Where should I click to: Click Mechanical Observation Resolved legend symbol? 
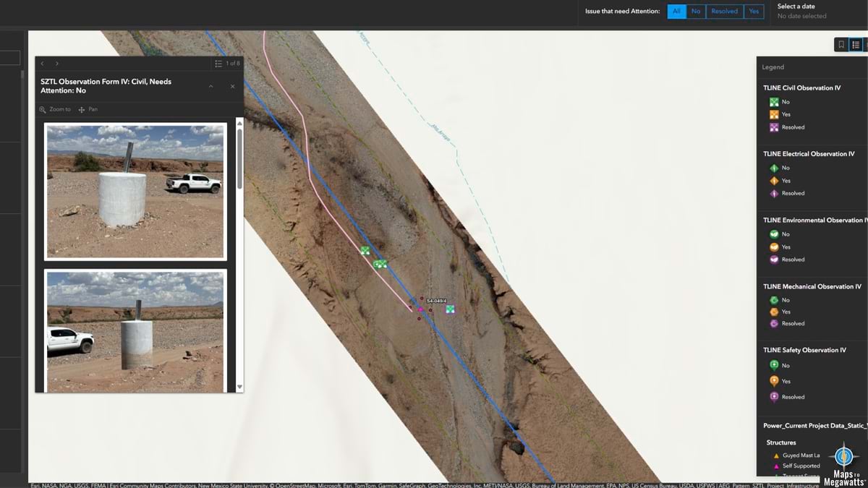pyautogui.click(x=774, y=323)
